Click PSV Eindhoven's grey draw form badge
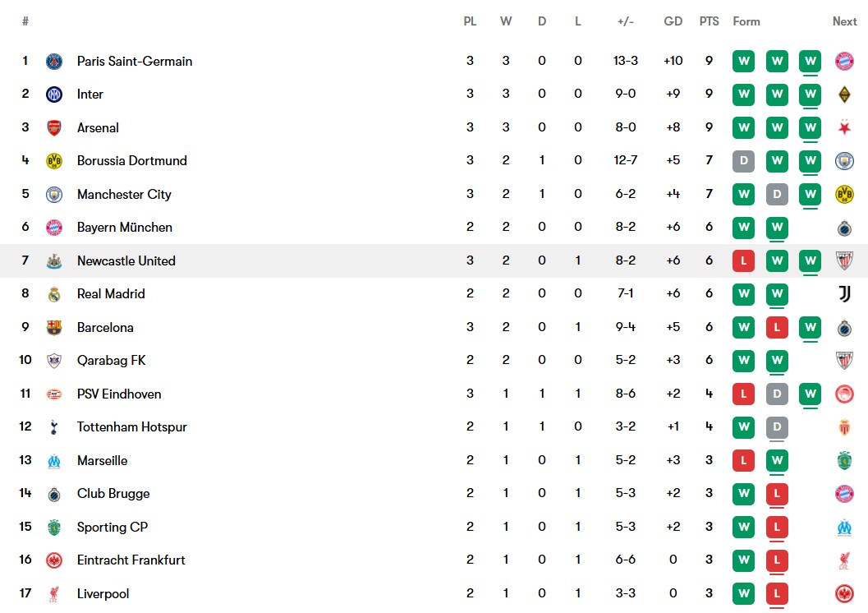Screen dimensions: 868x613 click(x=777, y=394)
